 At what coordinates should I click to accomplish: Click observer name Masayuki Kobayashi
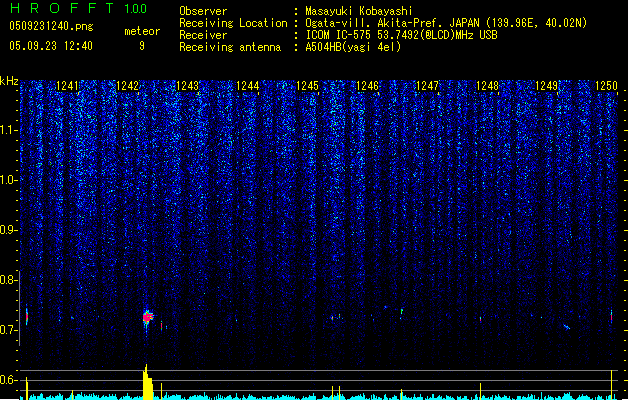point(359,11)
